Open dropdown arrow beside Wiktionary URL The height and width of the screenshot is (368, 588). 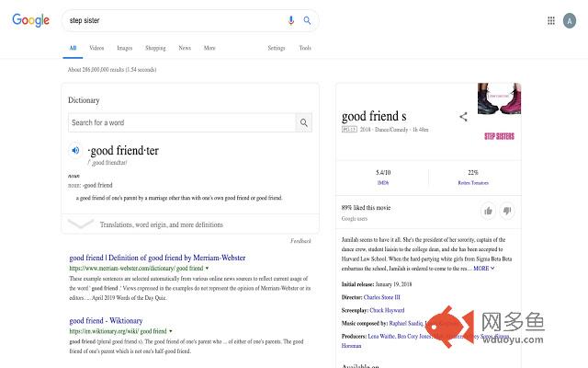click(171, 331)
